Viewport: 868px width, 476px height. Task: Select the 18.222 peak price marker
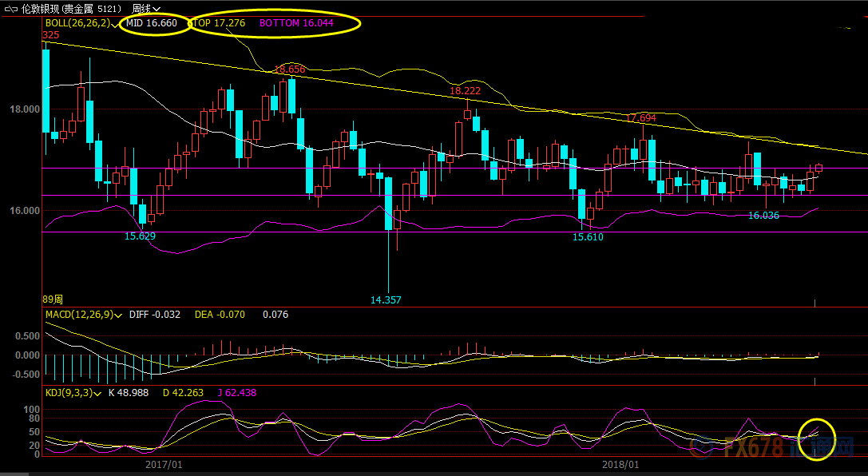465,91
